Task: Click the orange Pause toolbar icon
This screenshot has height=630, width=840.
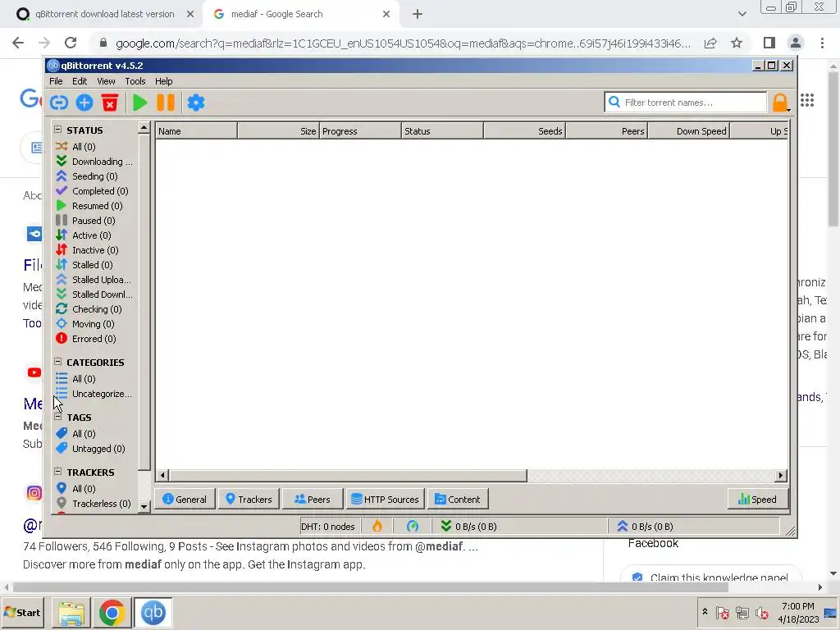Action: coord(166,103)
